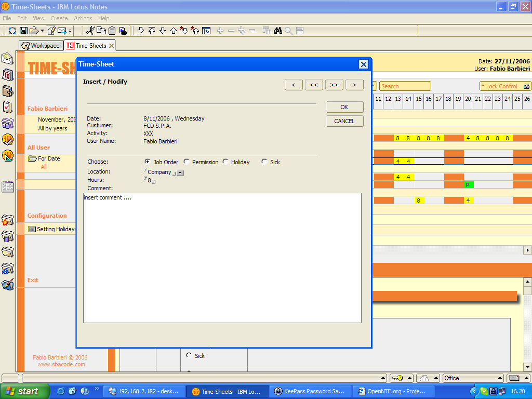This screenshot has height=399, width=532.
Task: Click the edit document pencil icon
Action: click(x=51, y=31)
